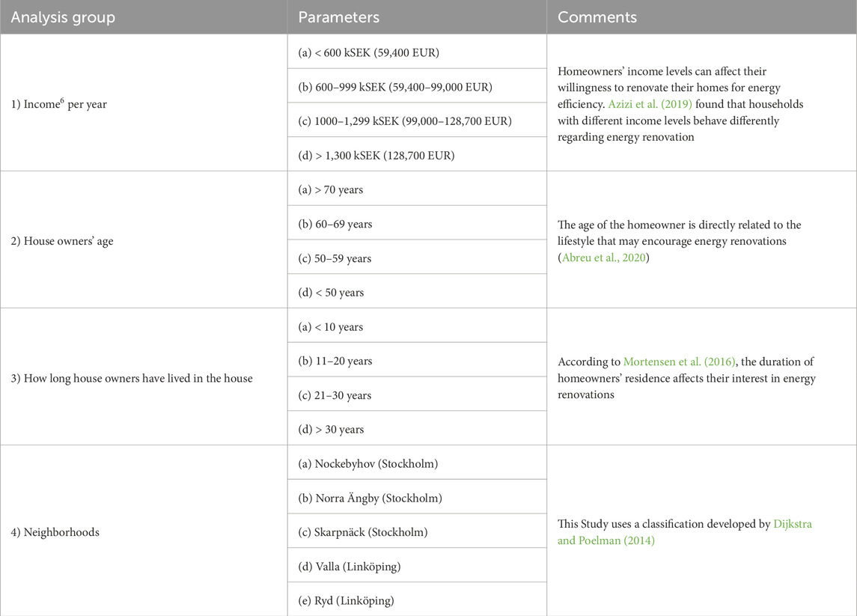
Task: Open the Dijkstra and Poelman (2014) reference
Action: 685,532
